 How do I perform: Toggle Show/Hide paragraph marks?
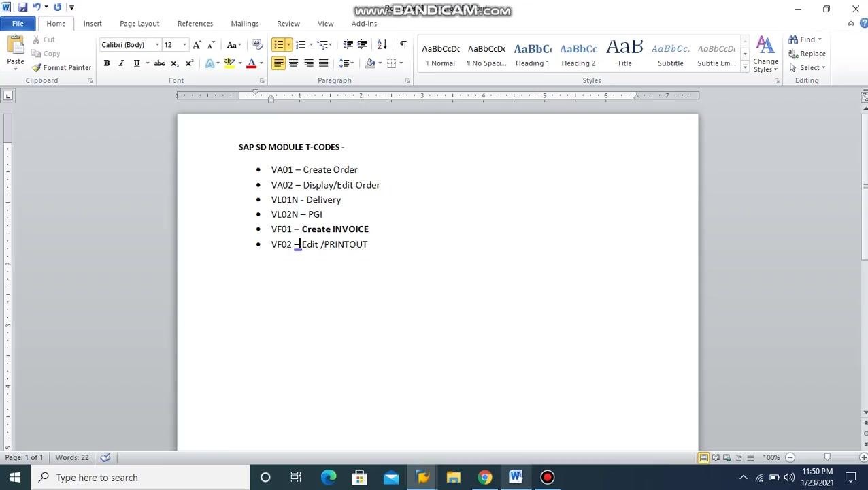[403, 45]
